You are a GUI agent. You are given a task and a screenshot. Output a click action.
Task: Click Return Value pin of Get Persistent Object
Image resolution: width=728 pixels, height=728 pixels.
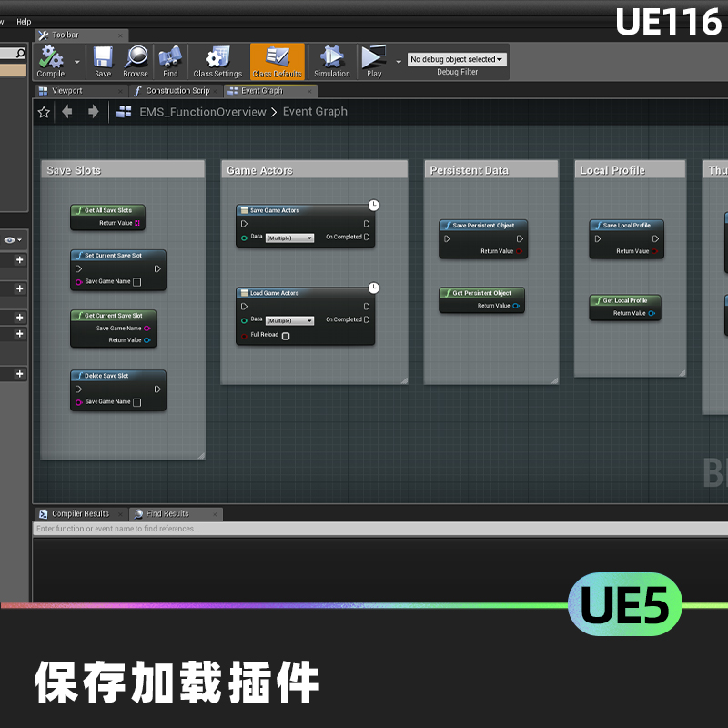[x=516, y=306]
